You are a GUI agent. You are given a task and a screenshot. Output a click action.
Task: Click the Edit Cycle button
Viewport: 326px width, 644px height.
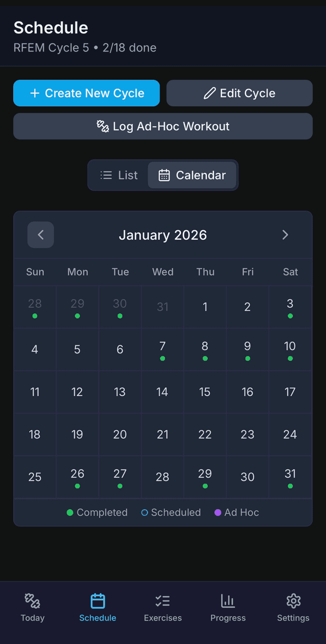pyautogui.click(x=239, y=93)
